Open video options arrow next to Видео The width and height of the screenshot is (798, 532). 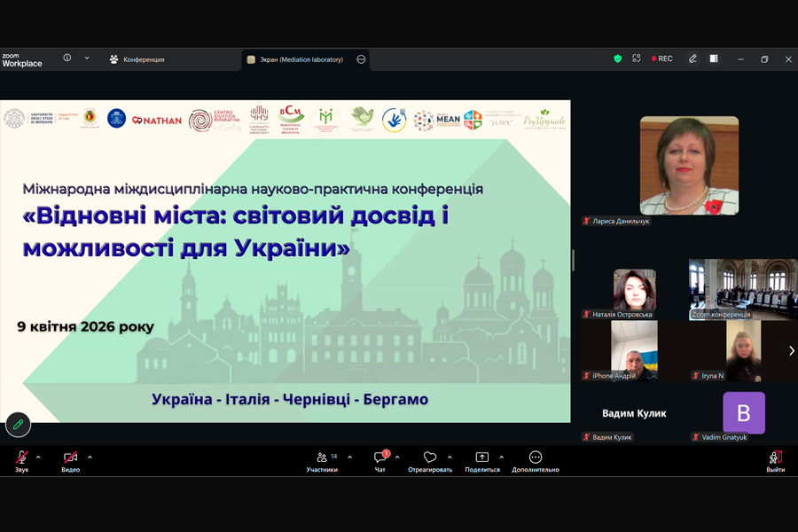pyautogui.click(x=90, y=458)
